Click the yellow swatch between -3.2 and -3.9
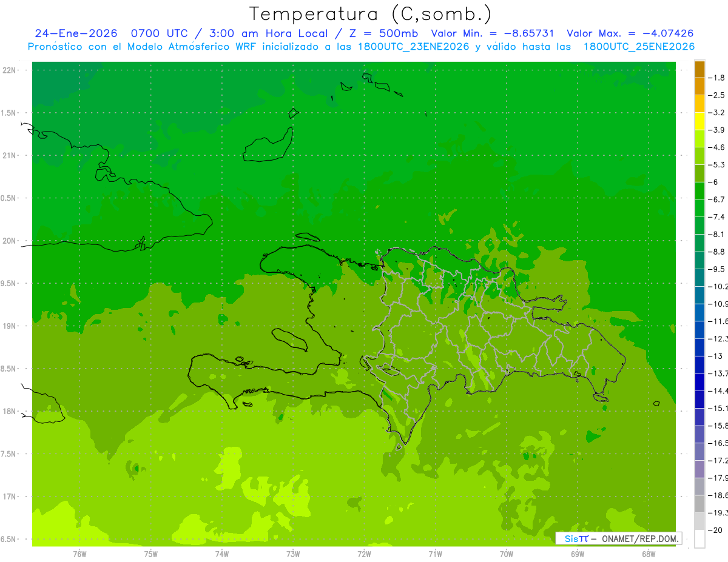This screenshot has width=728, height=562. click(699, 121)
